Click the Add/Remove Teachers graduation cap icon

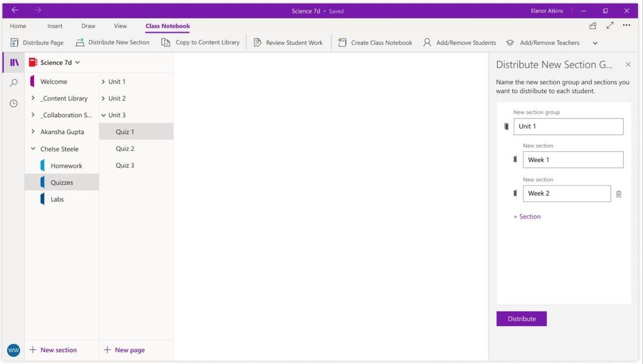pos(510,42)
